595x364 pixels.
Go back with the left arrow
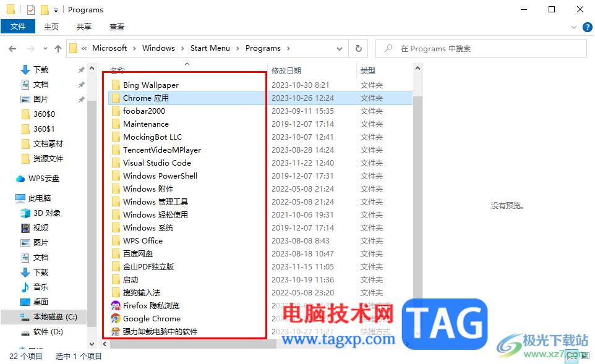[12, 49]
